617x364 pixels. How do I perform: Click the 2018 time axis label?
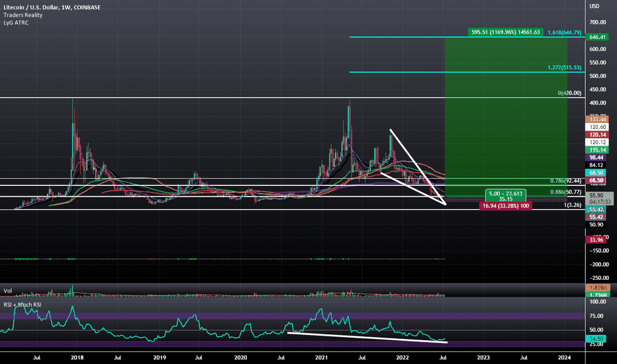coord(77,357)
